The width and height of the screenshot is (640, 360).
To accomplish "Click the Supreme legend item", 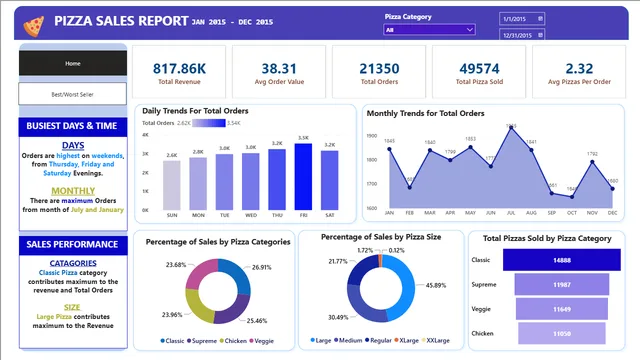I will pos(202,341).
